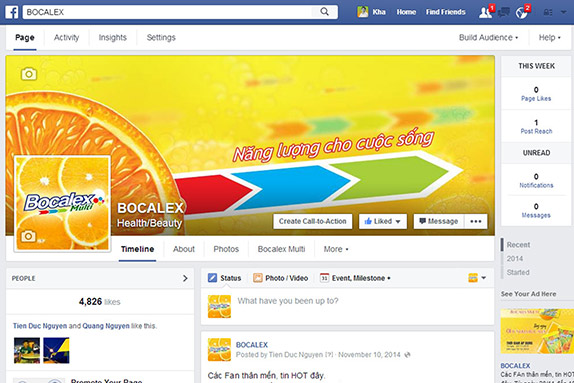Click BOCALEX avatar on the post
The height and width of the screenshot is (383, 574).
(x=219, y=350)
